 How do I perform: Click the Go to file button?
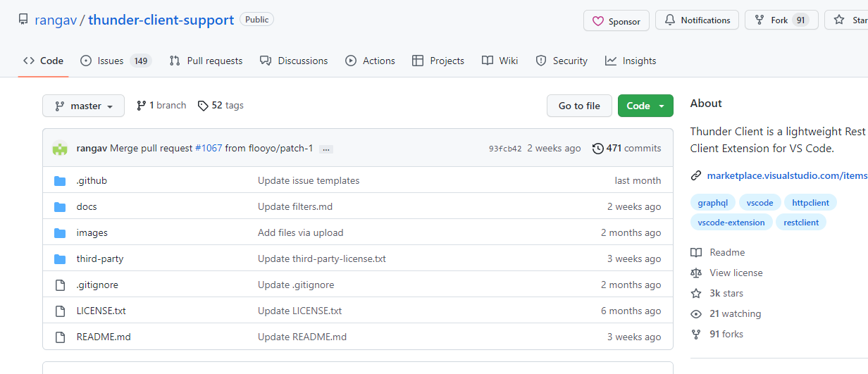[579, 106]
